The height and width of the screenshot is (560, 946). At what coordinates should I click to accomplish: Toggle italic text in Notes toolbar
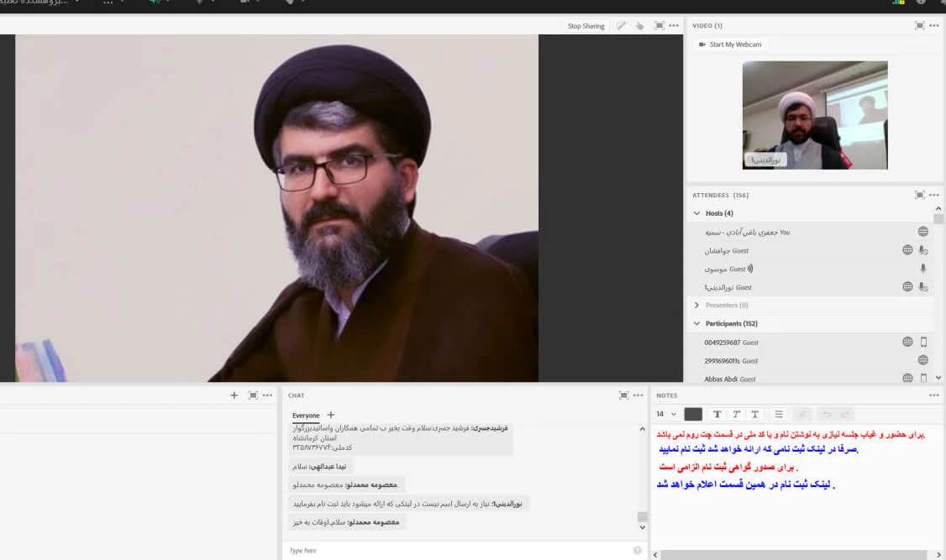click(x=736, y=414)
